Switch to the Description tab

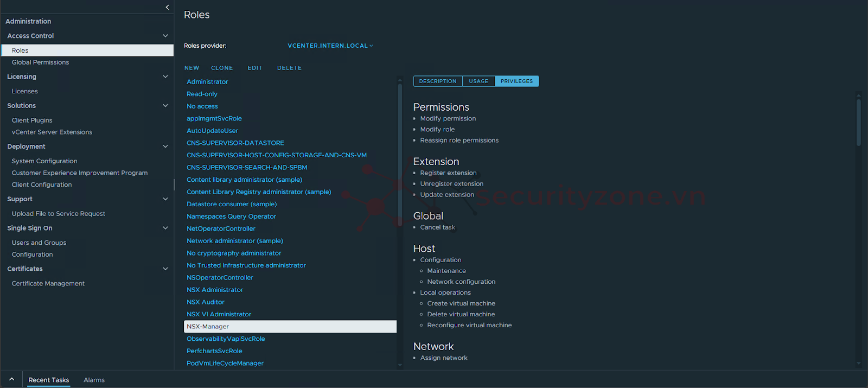click(x=437, y=81)
